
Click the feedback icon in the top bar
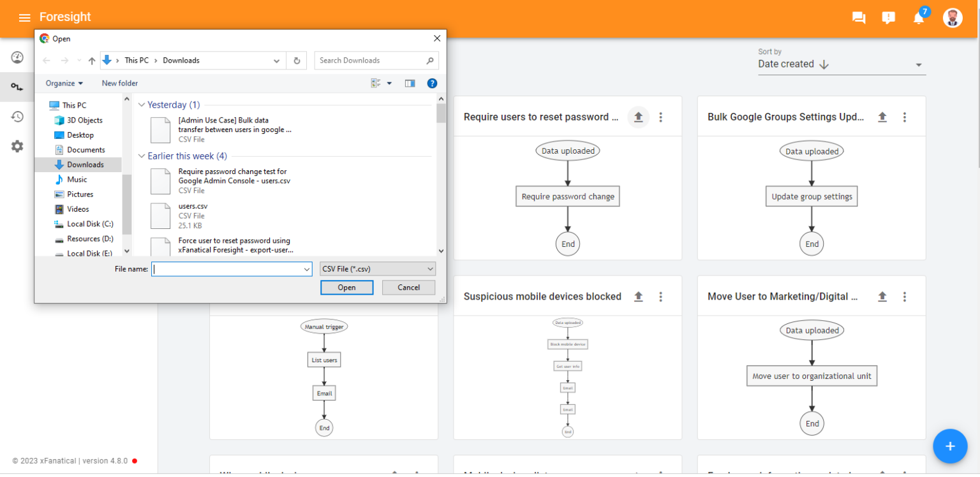[888, 18]
